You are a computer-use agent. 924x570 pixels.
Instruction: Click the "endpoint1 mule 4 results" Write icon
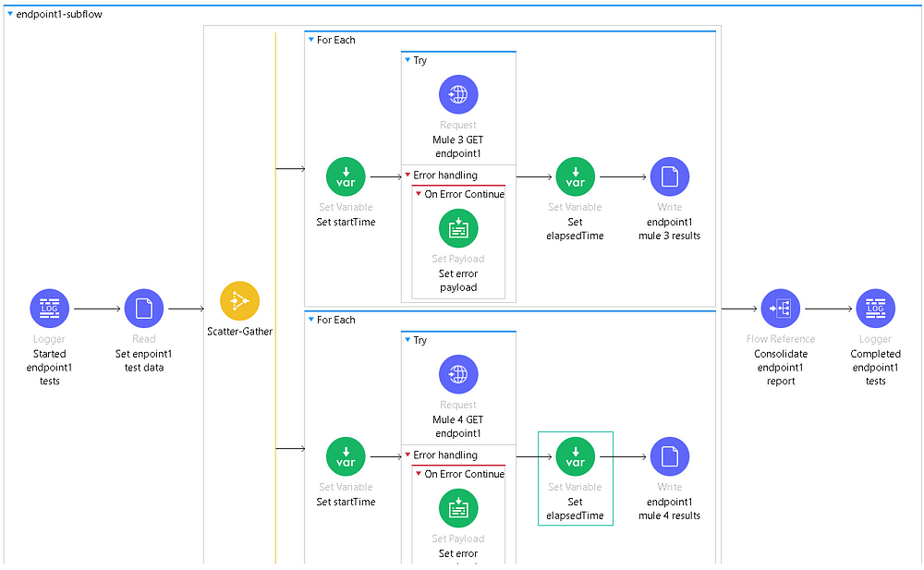669,456
